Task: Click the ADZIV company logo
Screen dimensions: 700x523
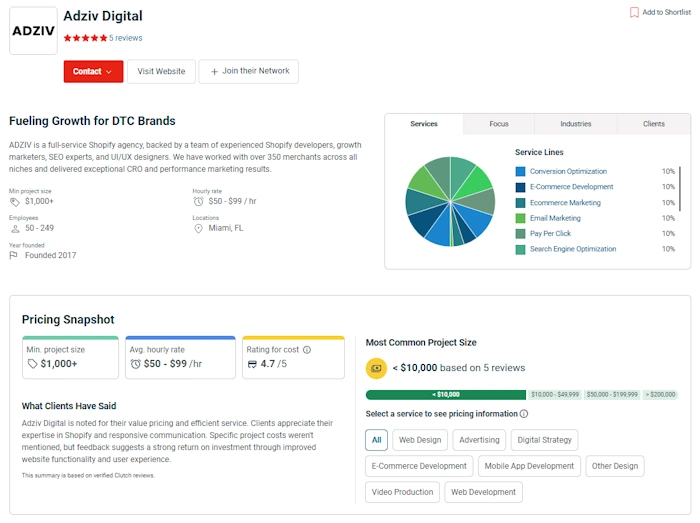Action: point(33,31)
